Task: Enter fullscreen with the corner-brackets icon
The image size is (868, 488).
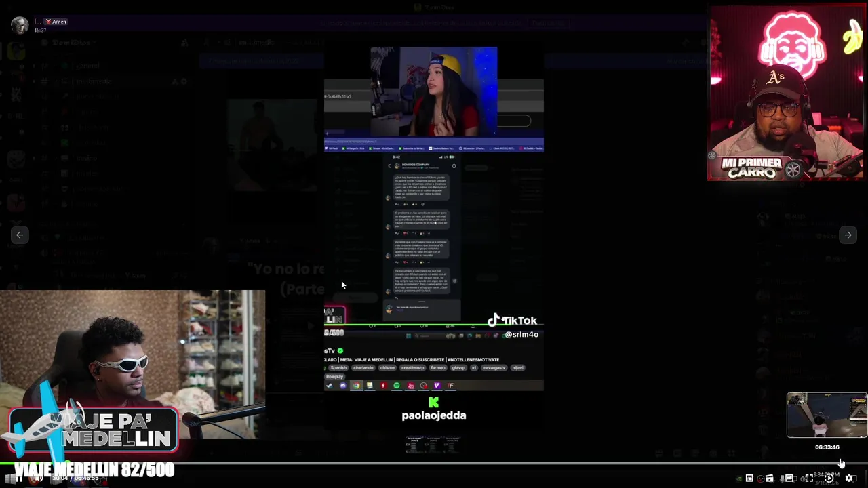Action: click(x=809, y=478)
